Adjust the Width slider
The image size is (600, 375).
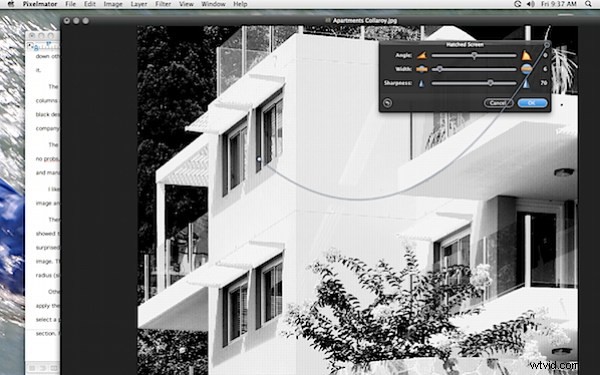(x=474, y=69)
